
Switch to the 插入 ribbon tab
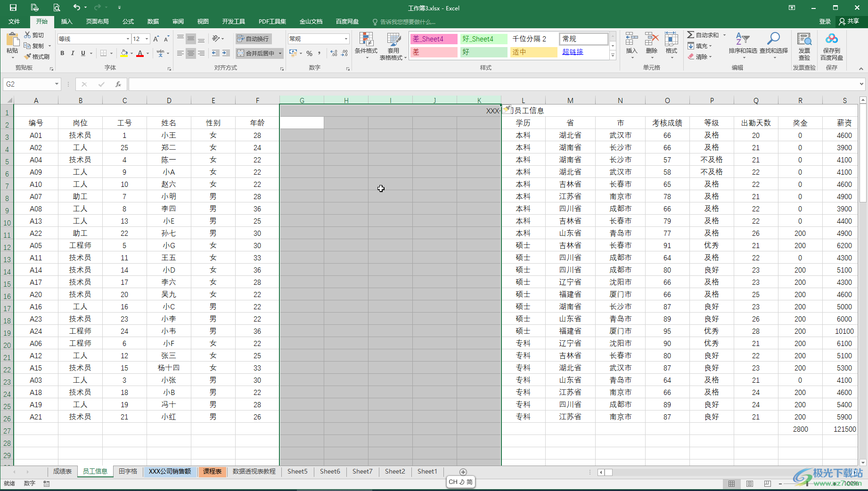[x=67, y=21]
